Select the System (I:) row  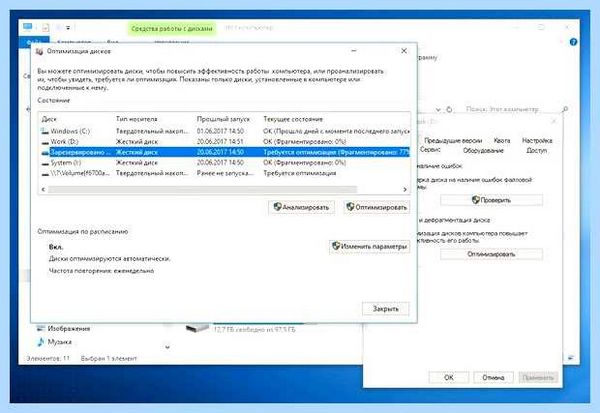[225, 163]
